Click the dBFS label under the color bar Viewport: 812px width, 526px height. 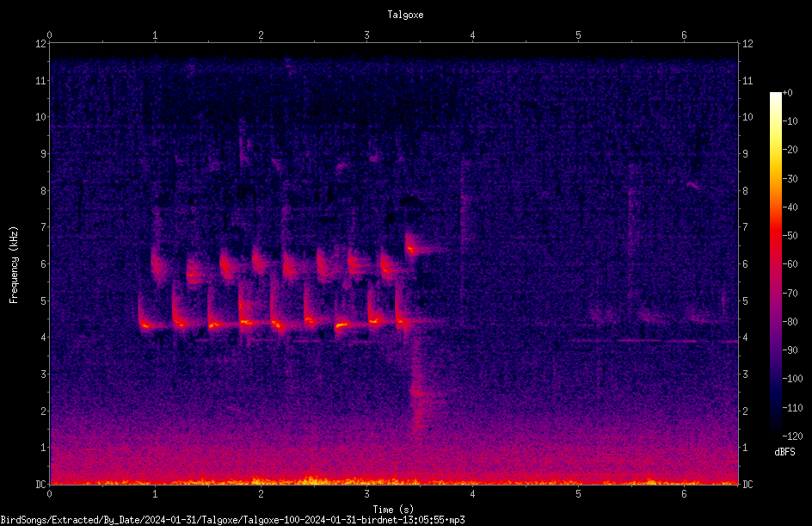pos(784,452)
